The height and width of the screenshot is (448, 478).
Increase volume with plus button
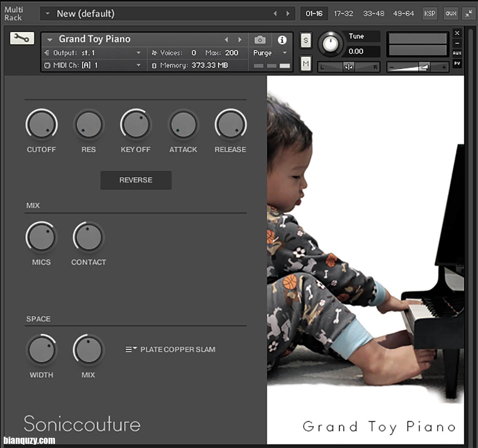pyautogui.click(x=444, y=67)
